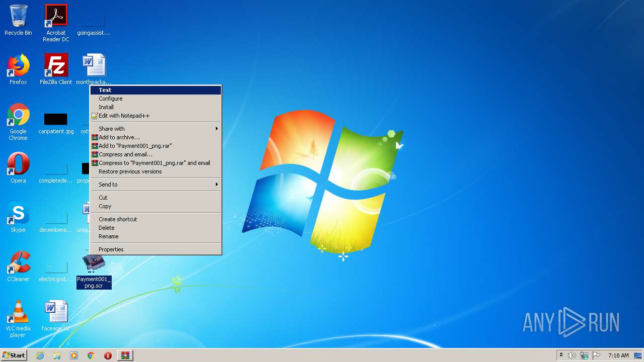Choose Configure in the context menu

click(x=156, y=99)
